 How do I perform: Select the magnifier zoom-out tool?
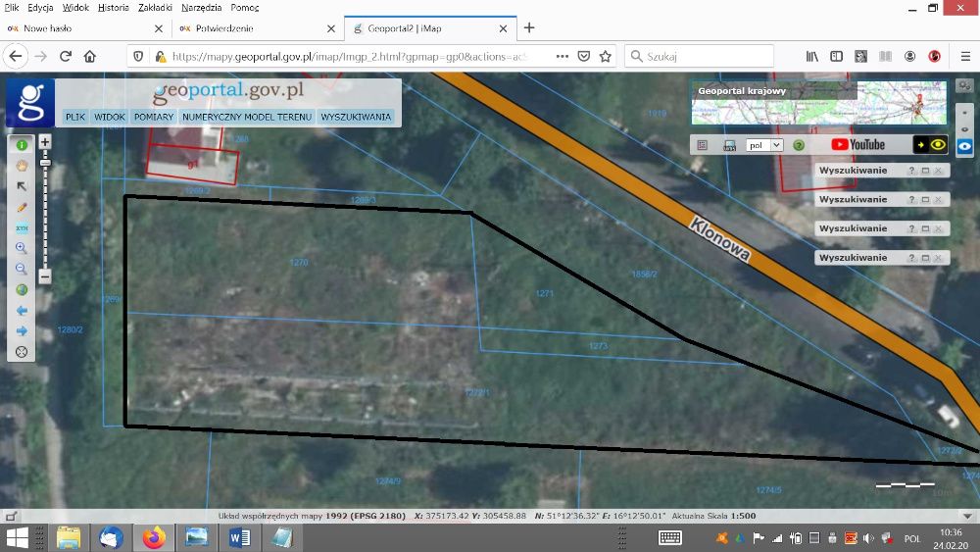click(22, 269)
